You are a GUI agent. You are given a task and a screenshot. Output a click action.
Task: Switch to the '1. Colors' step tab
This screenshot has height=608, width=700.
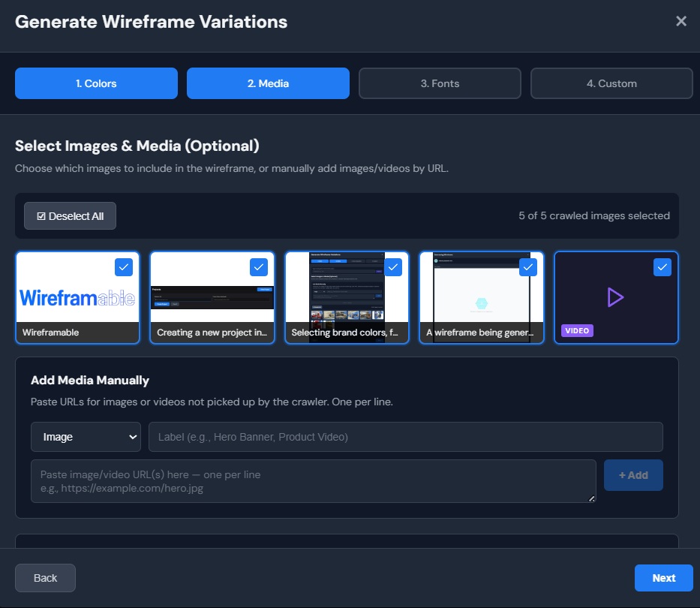pyautogui.click(x=96, y=83)
